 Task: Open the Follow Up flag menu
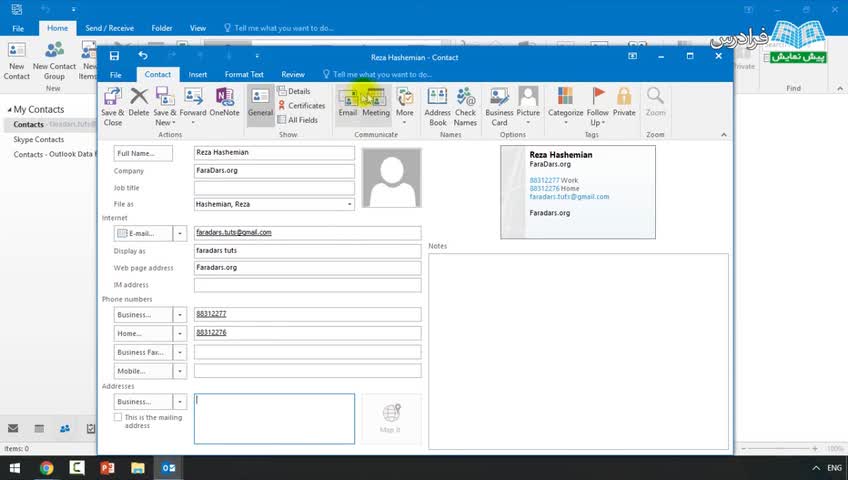[x=598, y=107]
